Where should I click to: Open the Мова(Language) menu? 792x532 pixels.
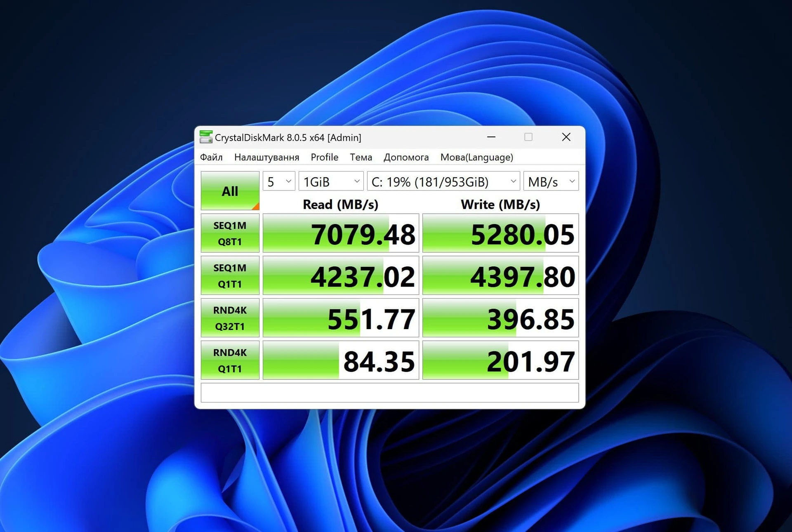click(x=477, y=158)
